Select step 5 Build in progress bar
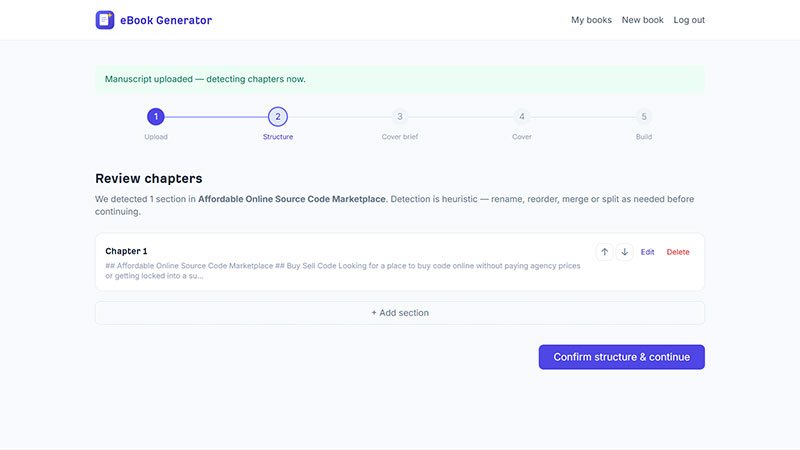This screenshot has width=800, height=450. click(x=644, y=117)
